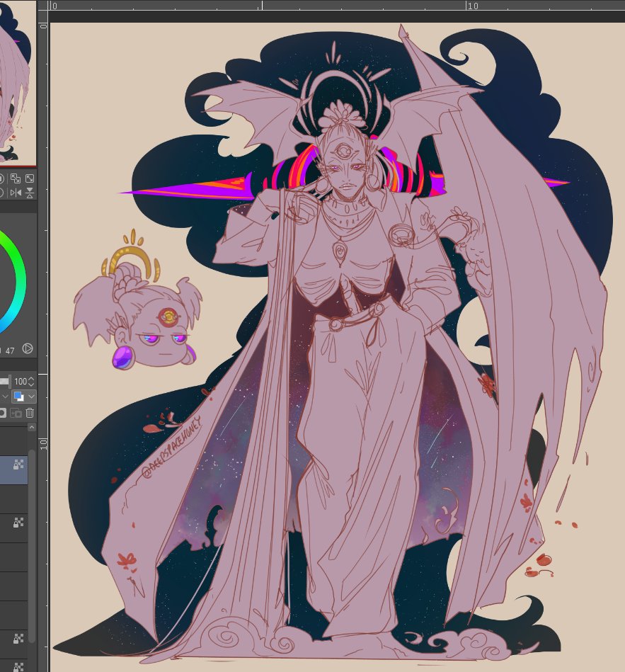Click the layer opacity slider bar
Image resolution: width=625 pixels, height=672 pixels.
5,382
